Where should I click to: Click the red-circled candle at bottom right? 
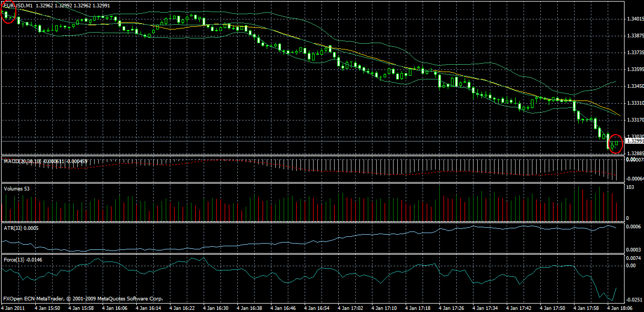click(x=617, y=143)
